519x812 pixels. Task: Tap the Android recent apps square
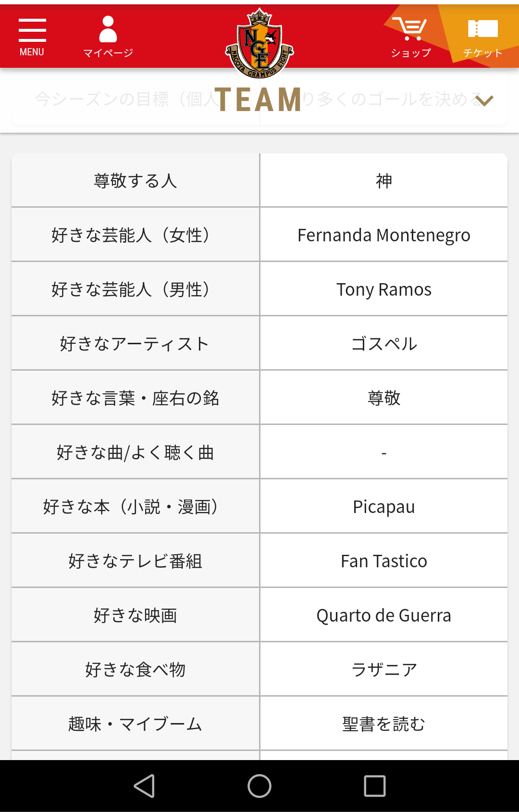click(x=375, y=786)
